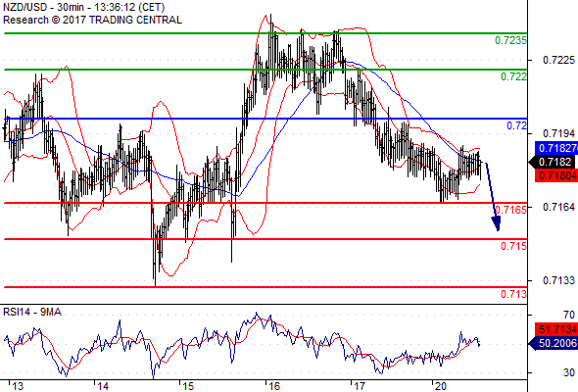Click date marker 13 on time axis
The height and width of the screenshot is (392, 578).
[x=18, y=386]
